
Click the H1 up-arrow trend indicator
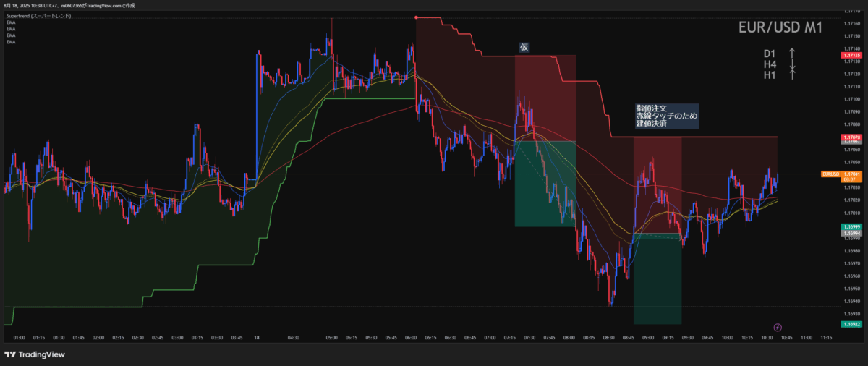point(792,75)
